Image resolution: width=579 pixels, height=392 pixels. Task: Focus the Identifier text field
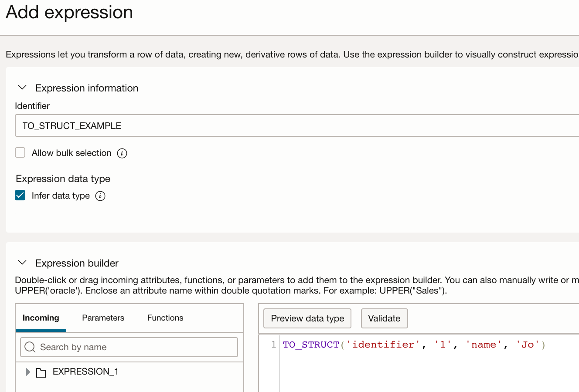[296, 126]
